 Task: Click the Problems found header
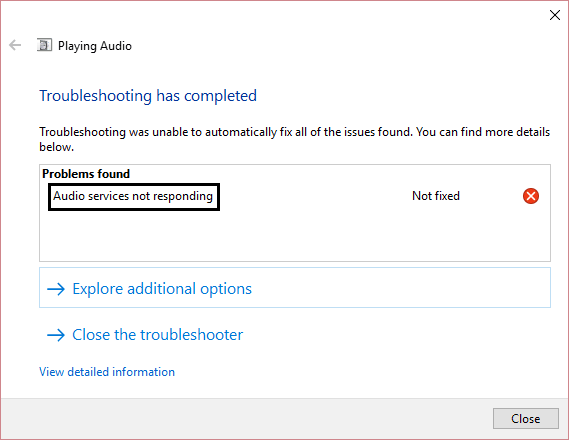(86, 174)
